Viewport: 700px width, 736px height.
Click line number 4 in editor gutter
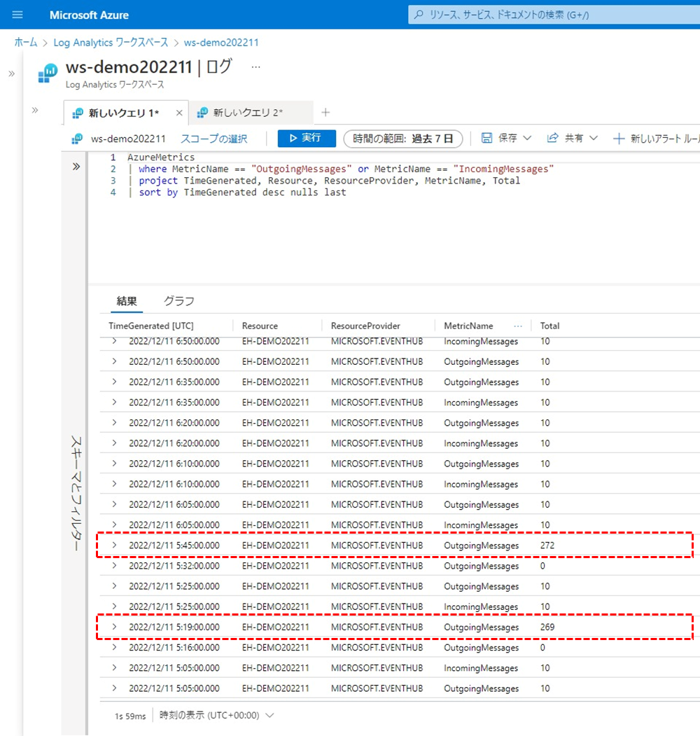coord(113,193)
